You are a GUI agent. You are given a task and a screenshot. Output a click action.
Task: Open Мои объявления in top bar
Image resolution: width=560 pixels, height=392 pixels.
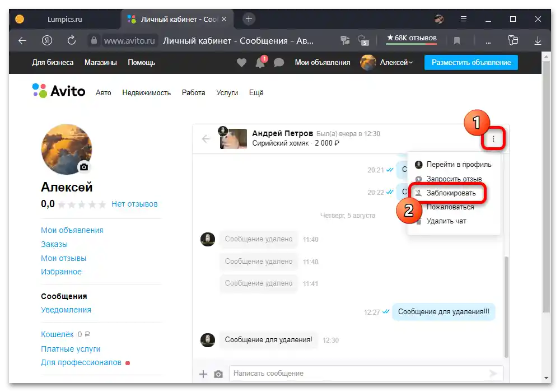pyautogui.click(x=323, y=63)
